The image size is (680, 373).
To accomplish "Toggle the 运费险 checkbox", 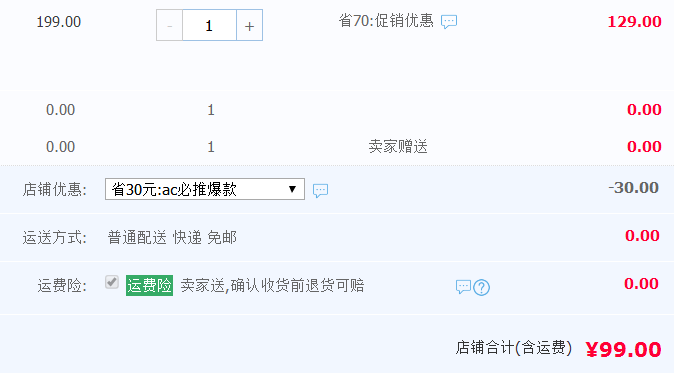I will [112, 282].
